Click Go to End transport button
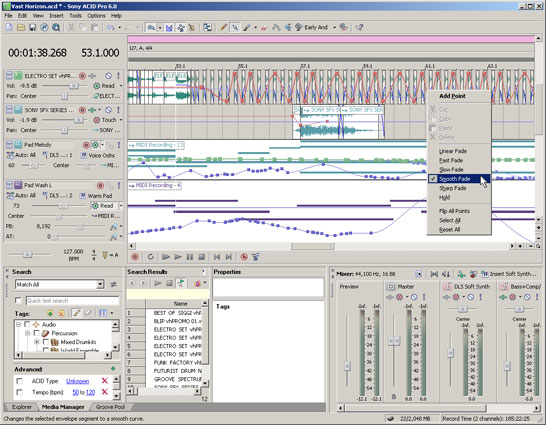 228,257
